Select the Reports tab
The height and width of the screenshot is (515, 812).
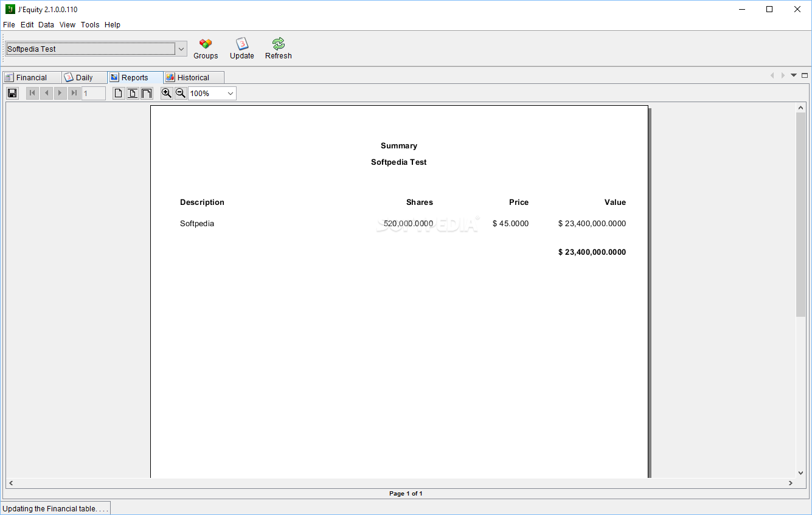click(x=135, y=77)
